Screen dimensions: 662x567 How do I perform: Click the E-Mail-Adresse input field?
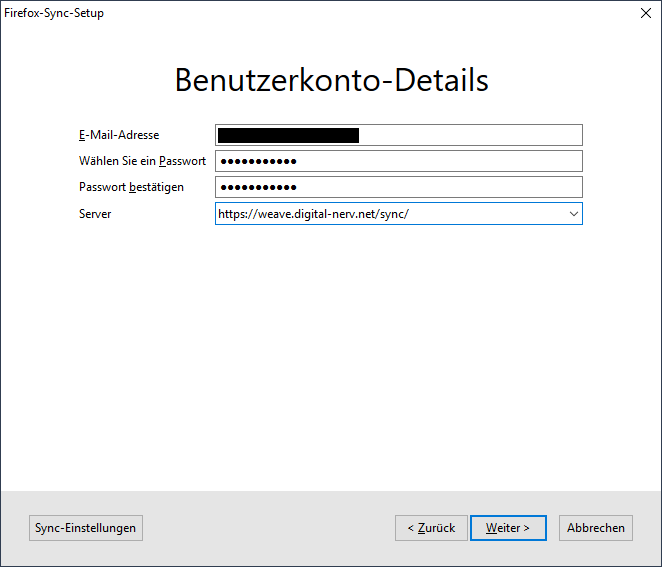click(399, 135)
